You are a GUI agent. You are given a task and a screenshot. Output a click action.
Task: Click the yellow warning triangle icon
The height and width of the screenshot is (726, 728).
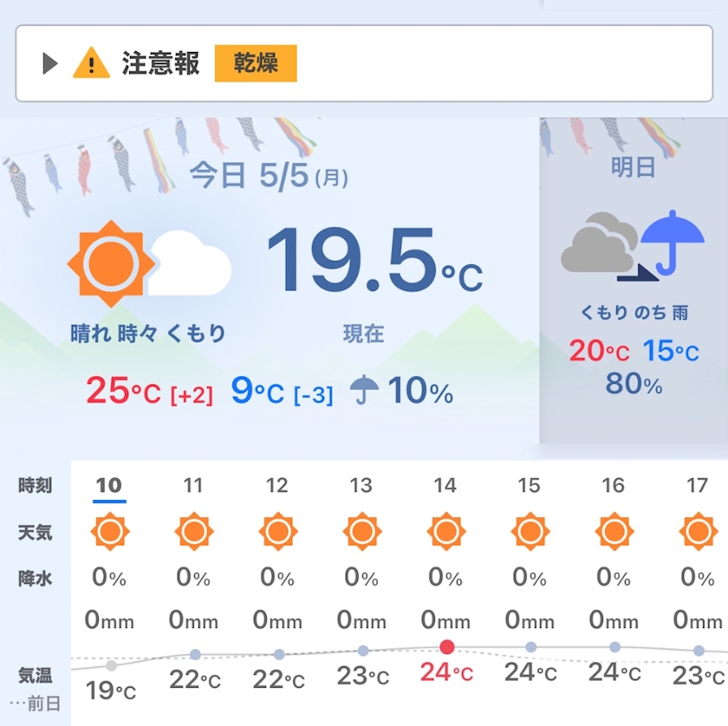click(91, 63)
